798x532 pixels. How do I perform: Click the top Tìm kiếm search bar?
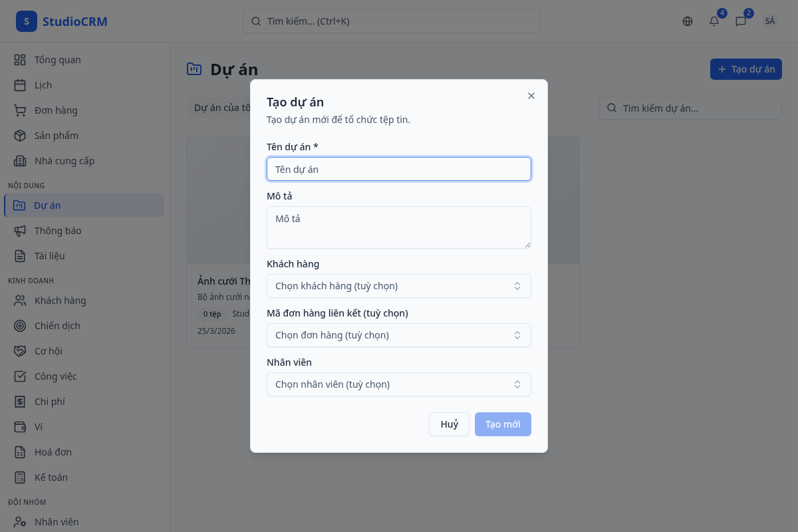[x=391, y=21]
